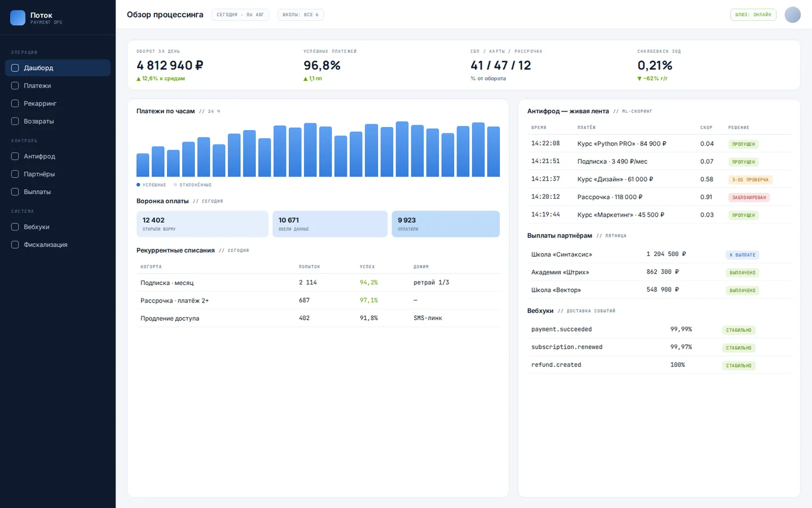Toggle the УСПЕШНЫЕ chart legend item
812x508 pixels.
tap(151, 185)
